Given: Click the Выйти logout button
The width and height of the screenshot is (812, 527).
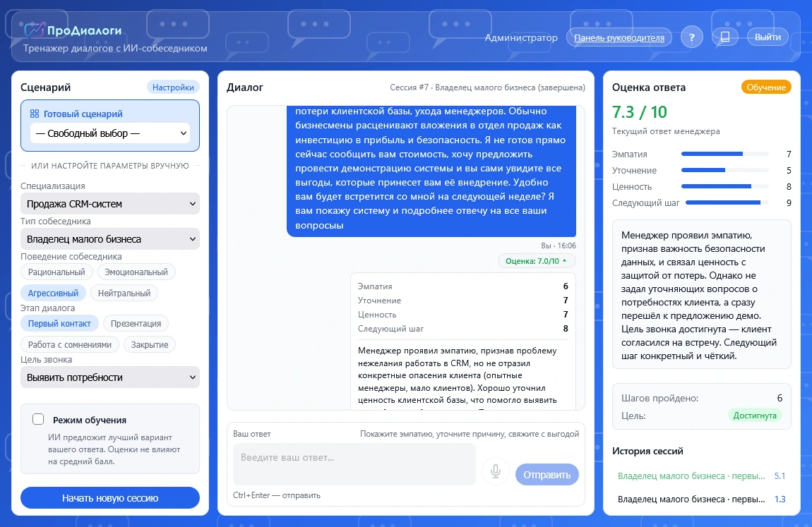Looking at the screenshot, I should coord(768,37).
